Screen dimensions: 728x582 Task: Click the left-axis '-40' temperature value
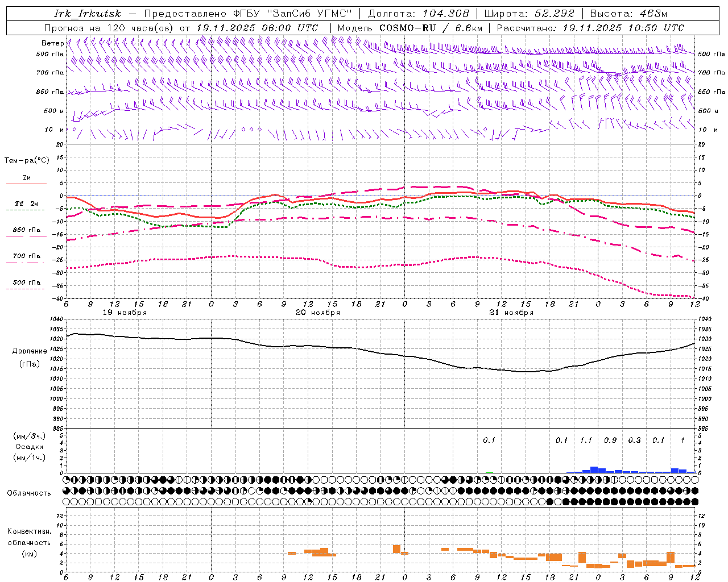tap(57, 299)
